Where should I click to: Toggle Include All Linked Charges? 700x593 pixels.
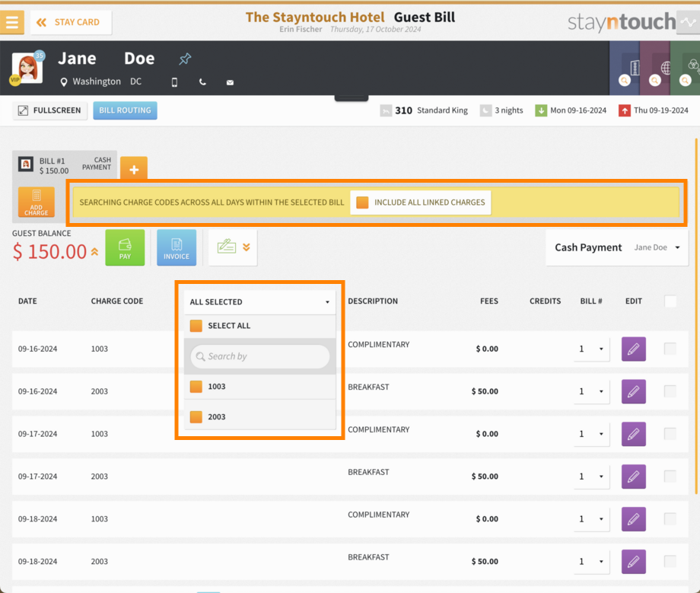[x=362, y=202]
